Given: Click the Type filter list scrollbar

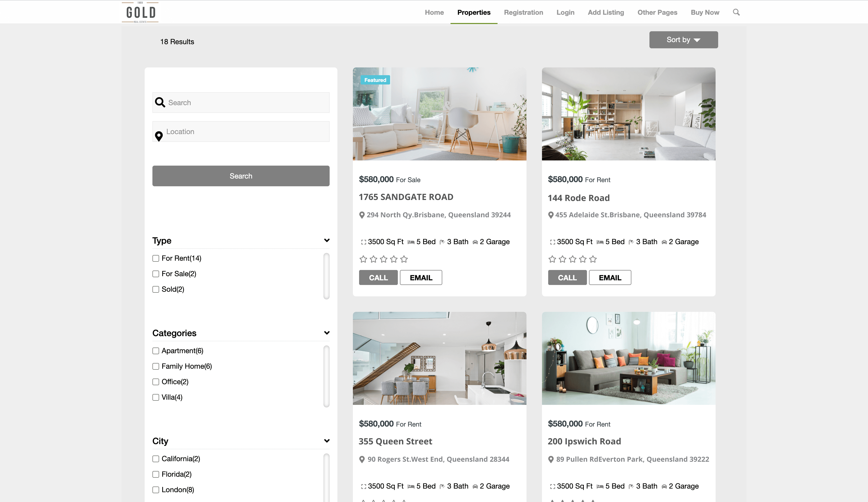Looking at the screenshot, I should (x=327, y=276).
